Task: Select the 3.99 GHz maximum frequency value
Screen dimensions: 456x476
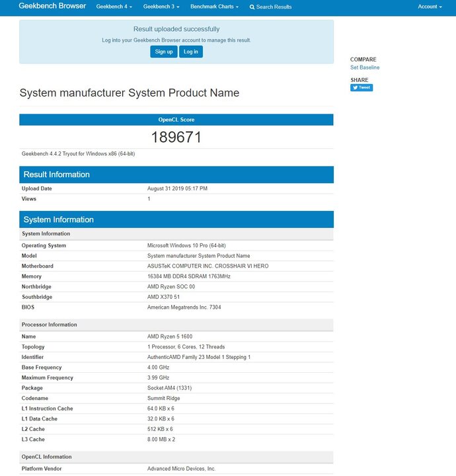Action: [x=158, y=378]
